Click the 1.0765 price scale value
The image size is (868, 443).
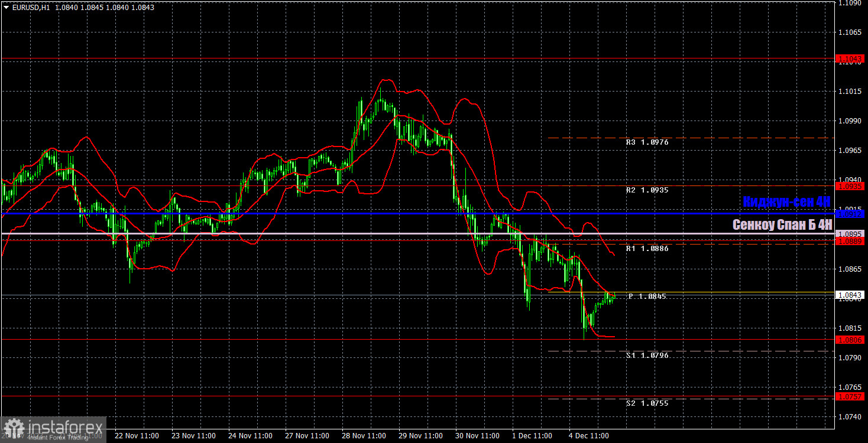click(849, 387)
